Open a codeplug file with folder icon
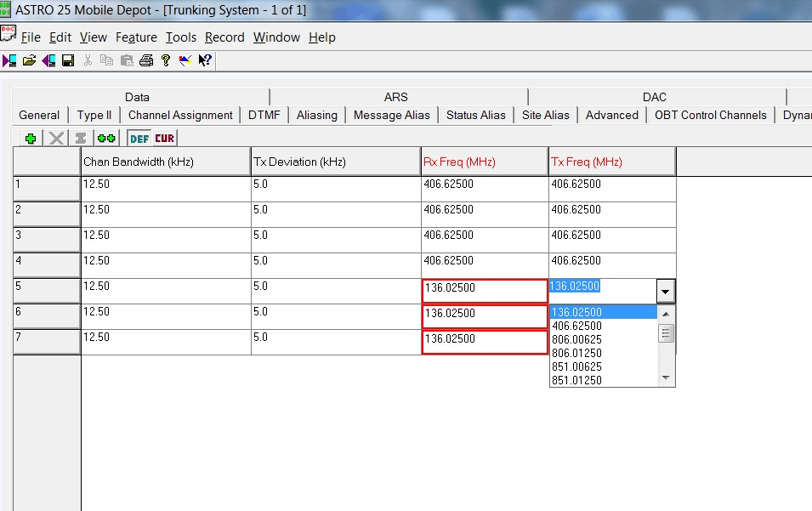 29,60
